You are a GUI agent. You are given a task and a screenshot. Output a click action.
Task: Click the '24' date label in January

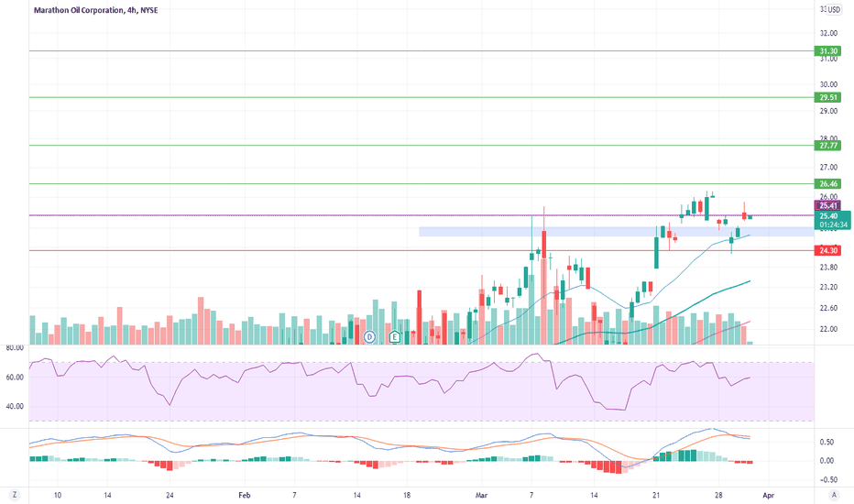(x=170, y=495)
